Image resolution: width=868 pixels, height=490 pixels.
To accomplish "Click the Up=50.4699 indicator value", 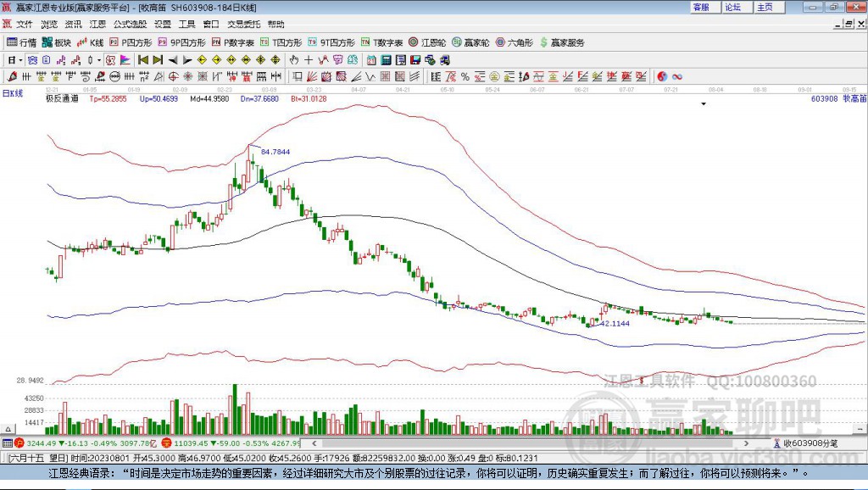I will [x=159, y=98].
